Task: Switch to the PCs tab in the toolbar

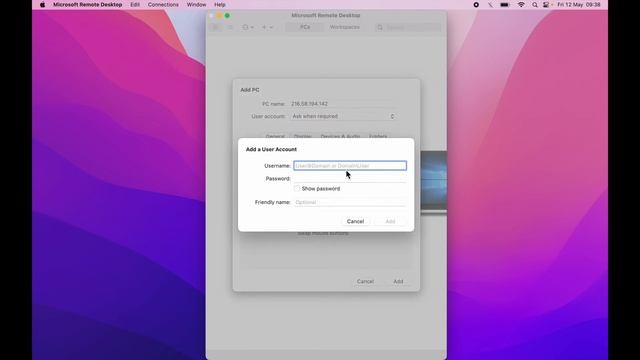Action: pos(305,27)
